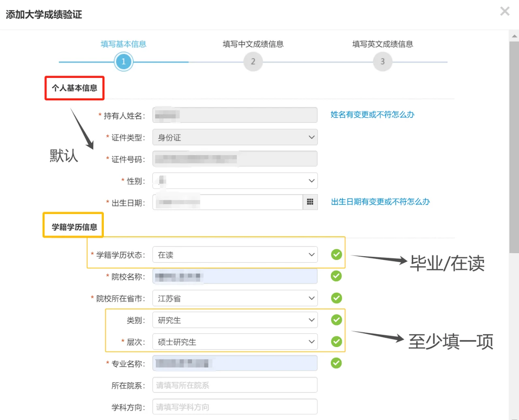Open the 类别 dropdown showing 研究生

coord(235,320)
